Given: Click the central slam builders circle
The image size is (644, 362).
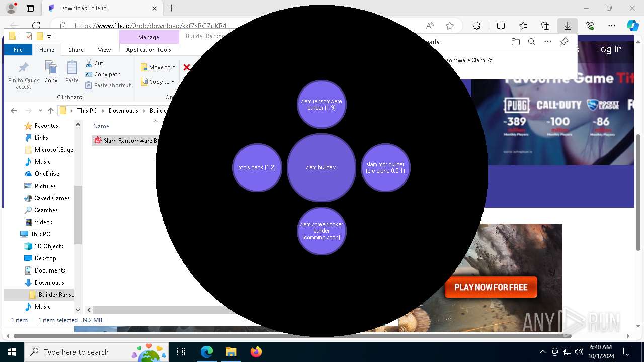Looking at the screenshot, I should pyautogui.click(x=321, y=167).
